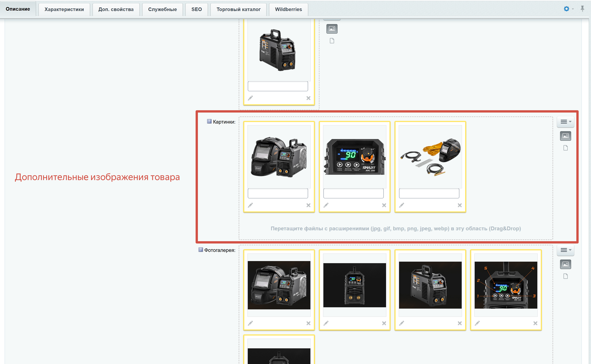
Task: Switch to the Характеристики tab
Action: tap(64, 9)
